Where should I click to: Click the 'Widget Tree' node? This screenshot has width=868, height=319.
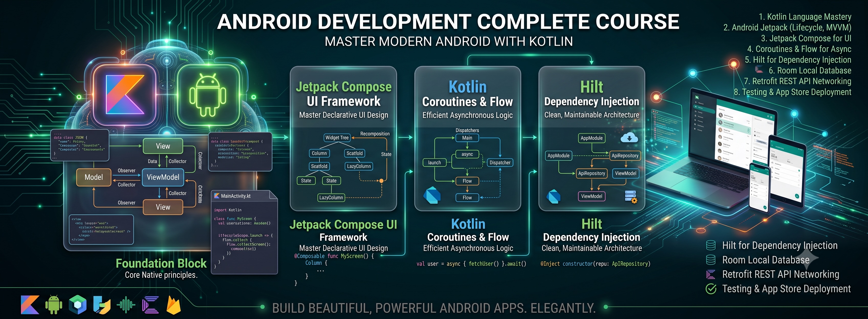[337, 138]
